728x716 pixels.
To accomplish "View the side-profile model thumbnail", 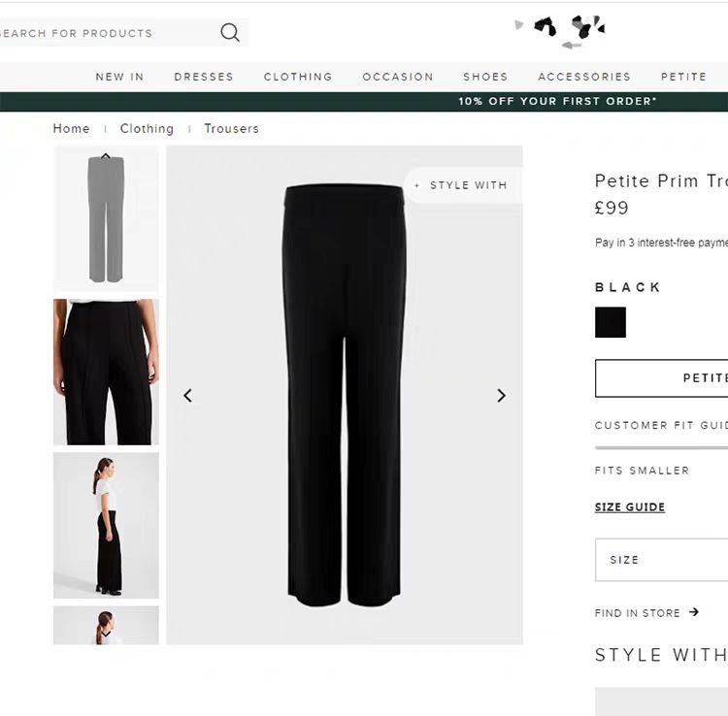I will [x=106, y=525].
